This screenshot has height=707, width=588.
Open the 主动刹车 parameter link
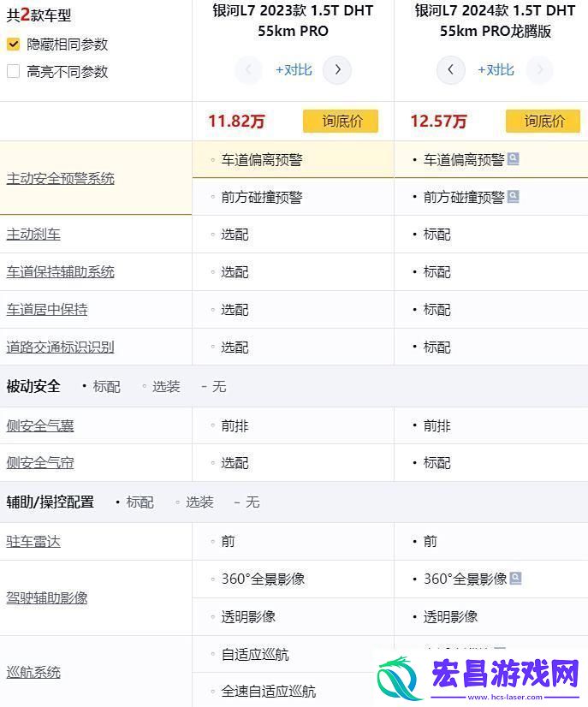33,235
